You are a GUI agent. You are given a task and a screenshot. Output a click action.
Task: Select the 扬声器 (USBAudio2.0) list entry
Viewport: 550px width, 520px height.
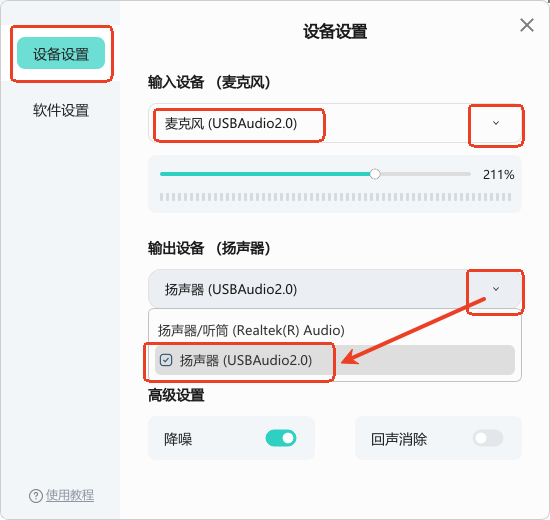click(335, 360)
